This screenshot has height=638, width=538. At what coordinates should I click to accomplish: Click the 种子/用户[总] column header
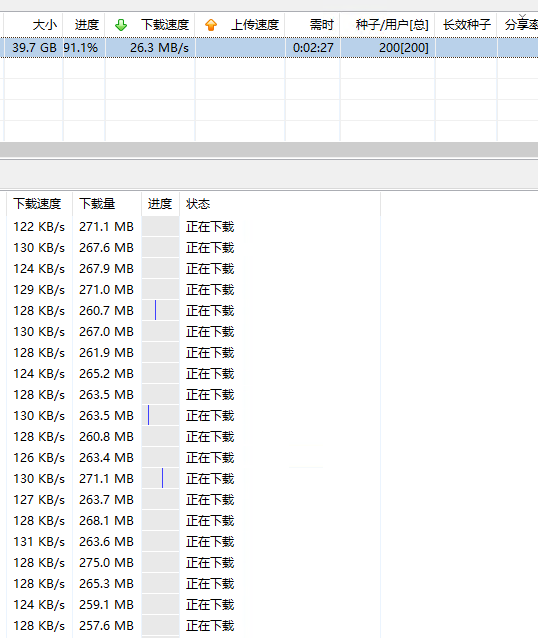pos(392,25)
